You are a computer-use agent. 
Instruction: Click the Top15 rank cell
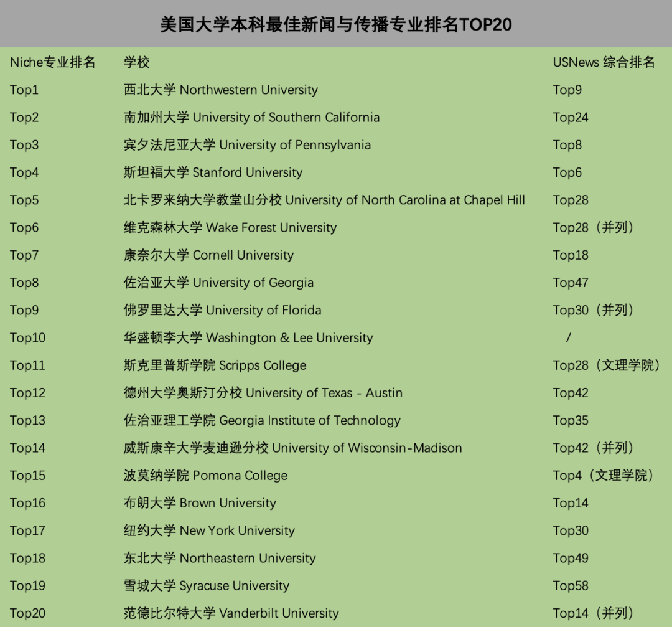pos(27,476)
